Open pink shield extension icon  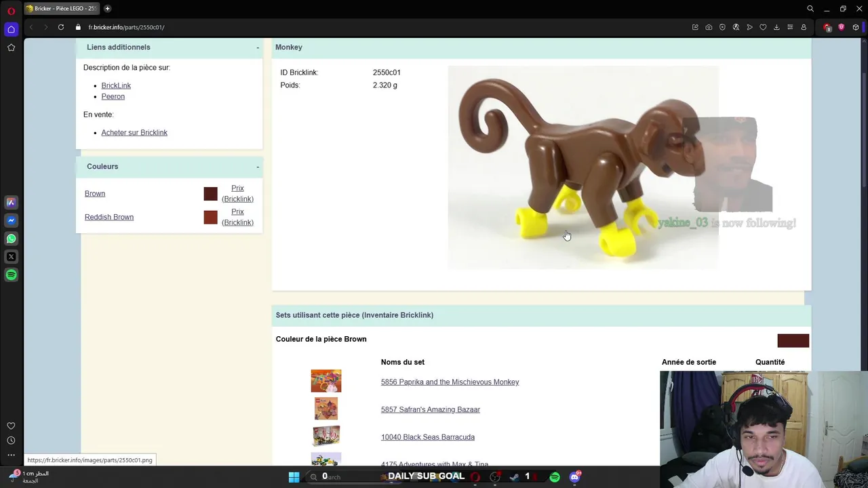point(842,27)
